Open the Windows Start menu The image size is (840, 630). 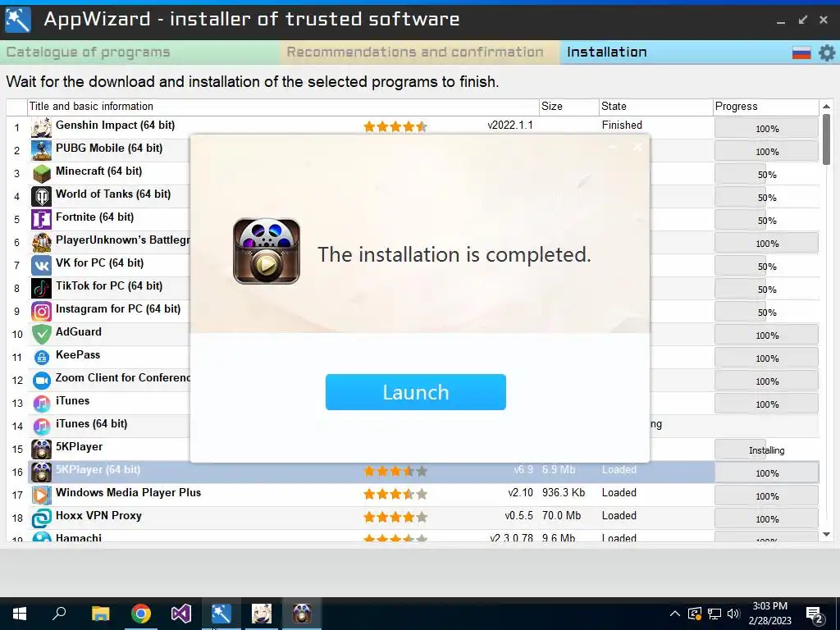(x=20, y=614)
